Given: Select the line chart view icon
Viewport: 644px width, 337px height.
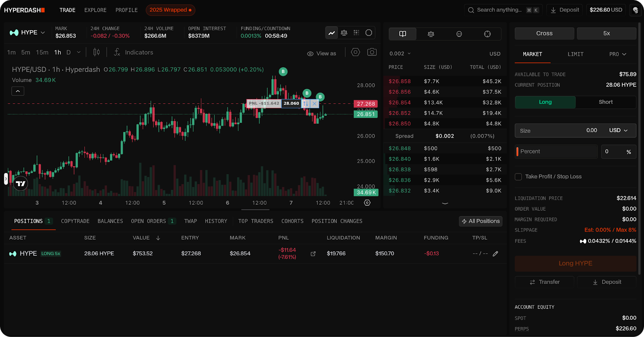Looking at the screenshot, I should click(332, 33).
